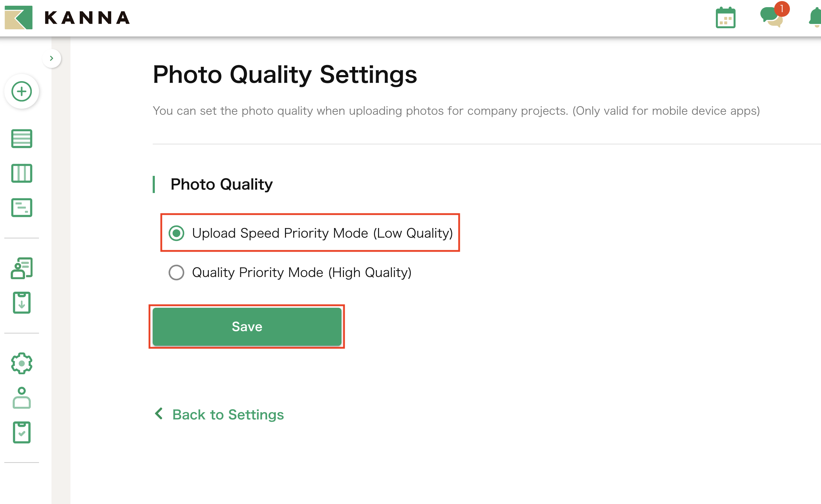Click the Save button
The height and width of the screenshot is (504, 821).
click(x=247, y=326)
